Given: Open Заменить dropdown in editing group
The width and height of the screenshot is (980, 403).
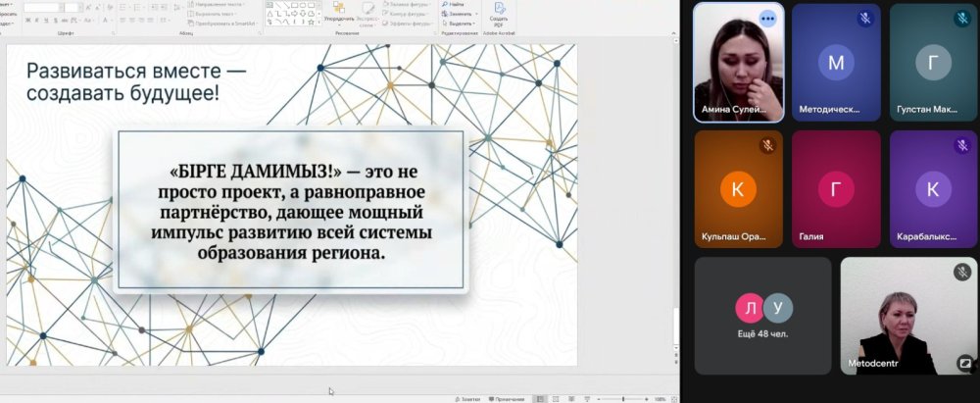Looking at the screenshot, I should (460, 14).
